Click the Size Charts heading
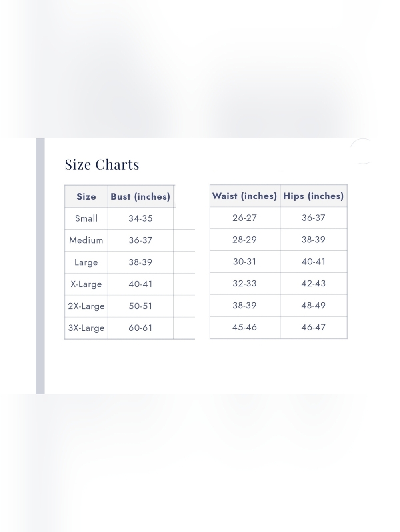Image resolution: width=400 pixels, height=532 pixels. (102, 164)
